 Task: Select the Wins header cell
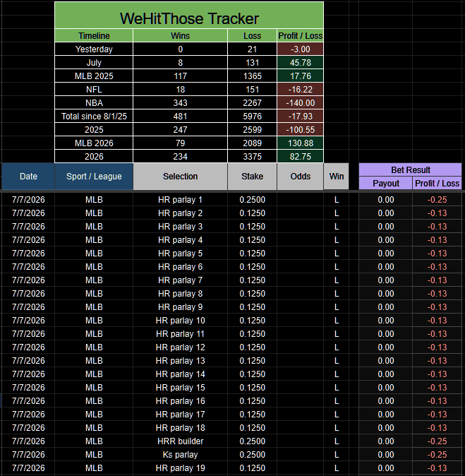tap(180, 35)
